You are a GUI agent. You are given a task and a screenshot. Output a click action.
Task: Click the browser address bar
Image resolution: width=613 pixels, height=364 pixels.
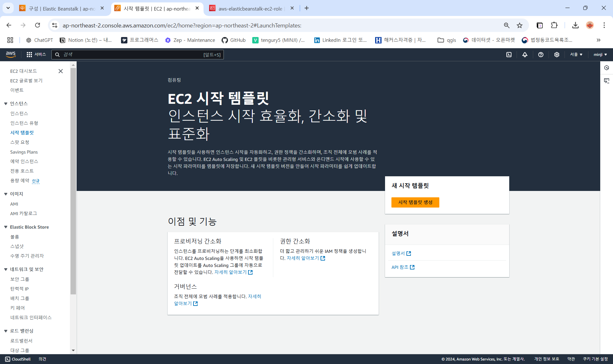[x=278, y=25]
